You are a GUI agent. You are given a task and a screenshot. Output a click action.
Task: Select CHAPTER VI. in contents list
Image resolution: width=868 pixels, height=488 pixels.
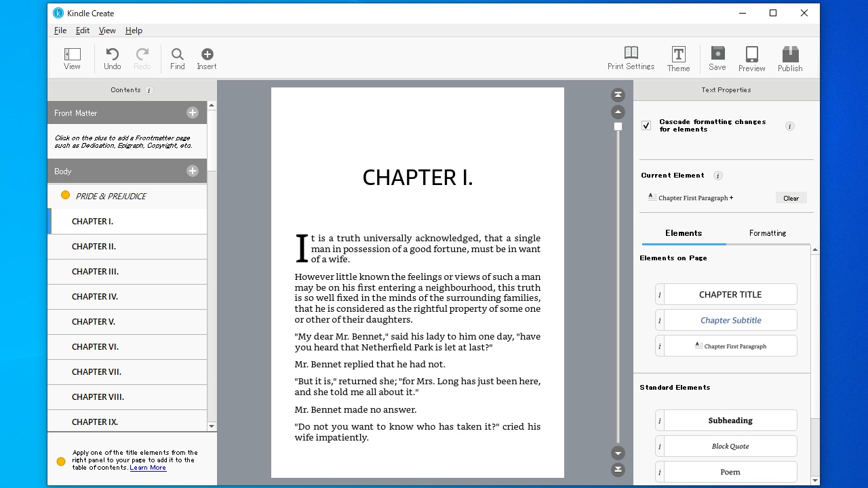pos(127,347)
